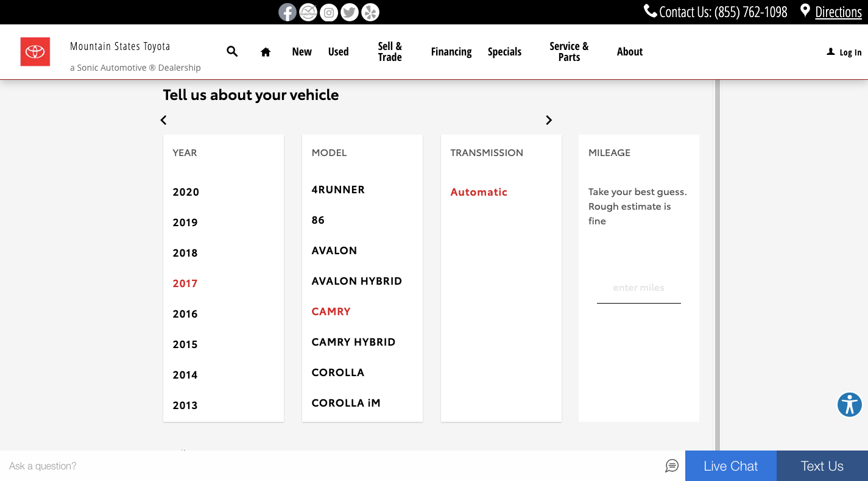Image resolution: width=868 pixels, height=481 pixels.
Task: Call the Contact Us phone number
Action: pos(723,12)
